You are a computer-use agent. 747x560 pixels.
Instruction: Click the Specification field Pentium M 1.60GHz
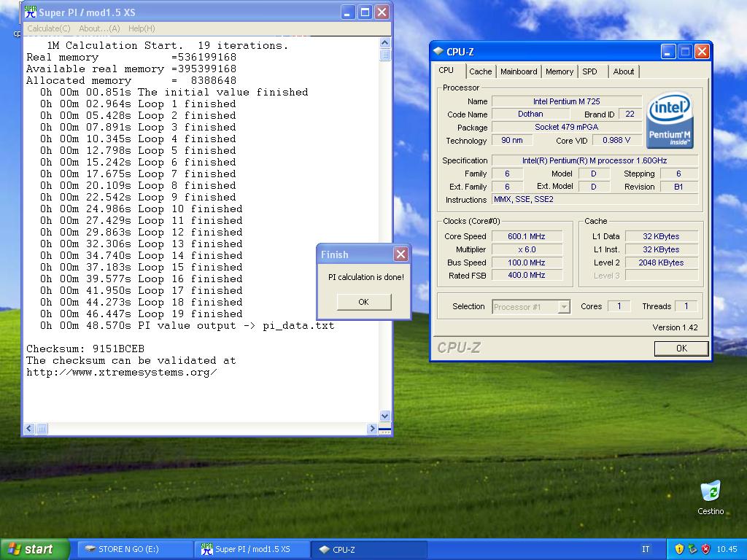[x=595, y=160]
